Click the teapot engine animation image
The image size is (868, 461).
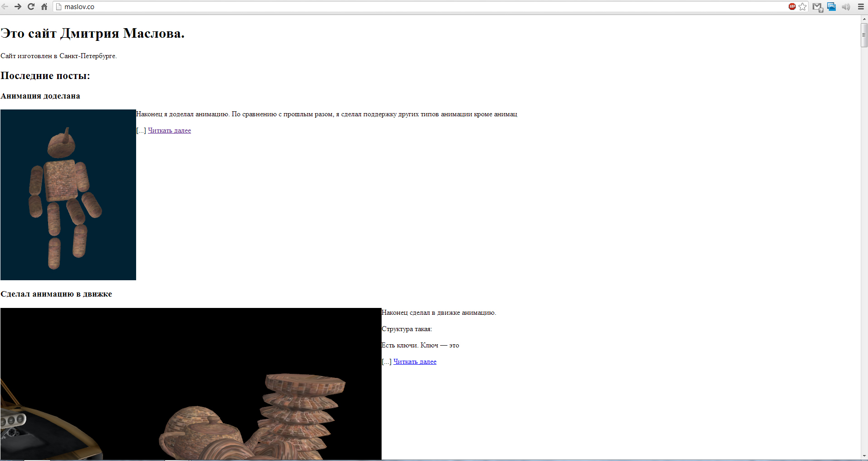191,384
